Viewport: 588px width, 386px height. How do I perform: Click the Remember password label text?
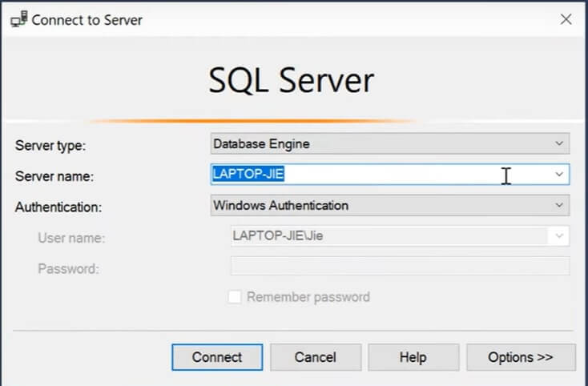[308, 297]
